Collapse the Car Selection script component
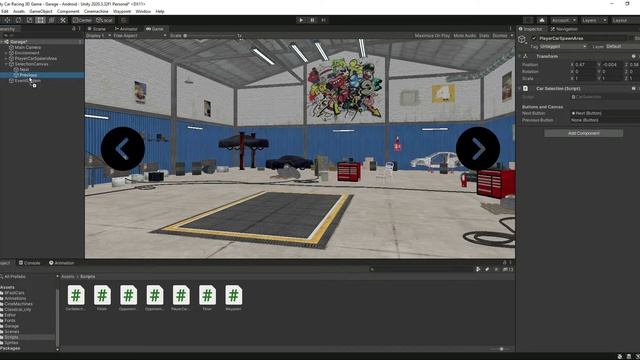The width and height of the screenshot is (640, 360). 520,89
